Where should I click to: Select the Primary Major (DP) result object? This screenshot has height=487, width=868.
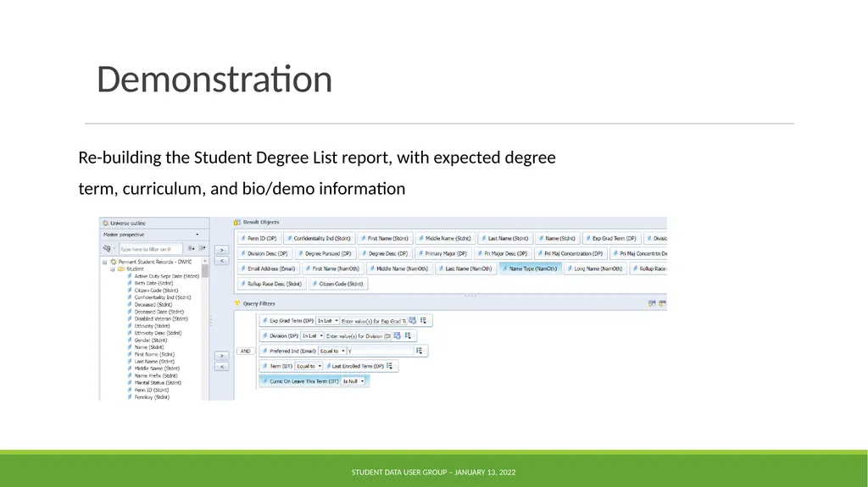pyautogui.click(x=442, y=253)
